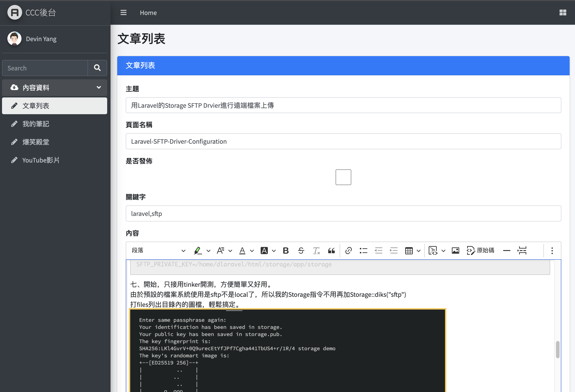
Task: Insert an image into the editor
Action: (455, 251)
